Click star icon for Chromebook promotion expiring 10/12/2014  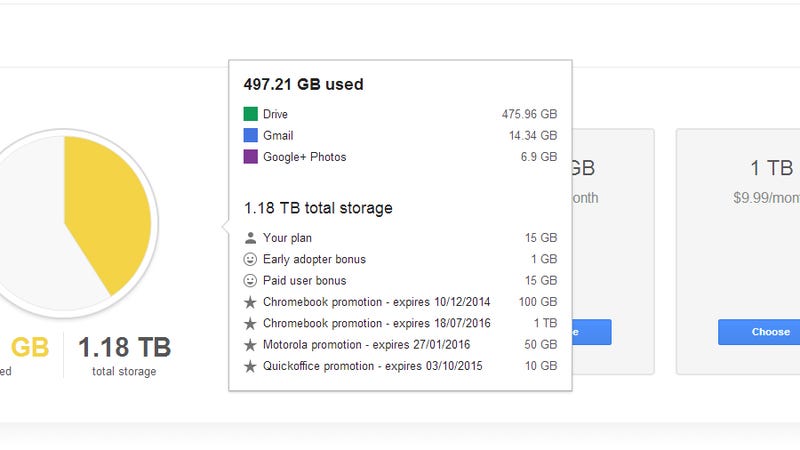[250, 302]
